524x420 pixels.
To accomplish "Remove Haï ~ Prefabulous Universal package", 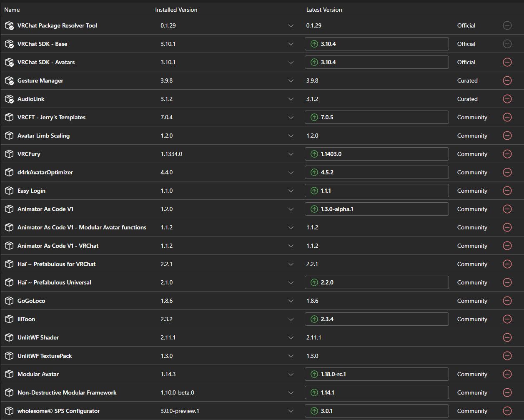I will pyautogui.click(x=507, y=282).
